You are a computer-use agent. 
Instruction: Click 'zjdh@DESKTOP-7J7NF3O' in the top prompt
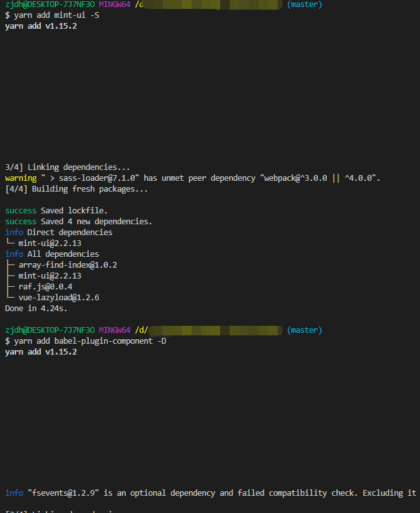[x=50, y=4]
